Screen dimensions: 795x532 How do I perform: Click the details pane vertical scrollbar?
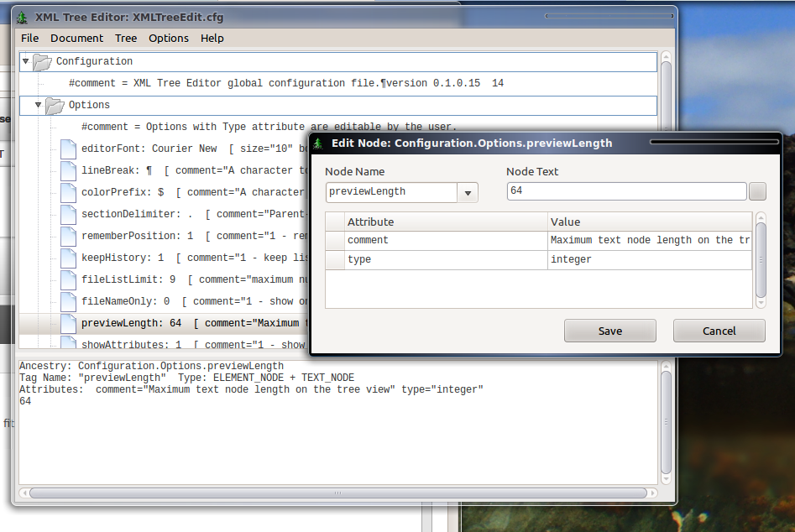[x=667, y=423]
